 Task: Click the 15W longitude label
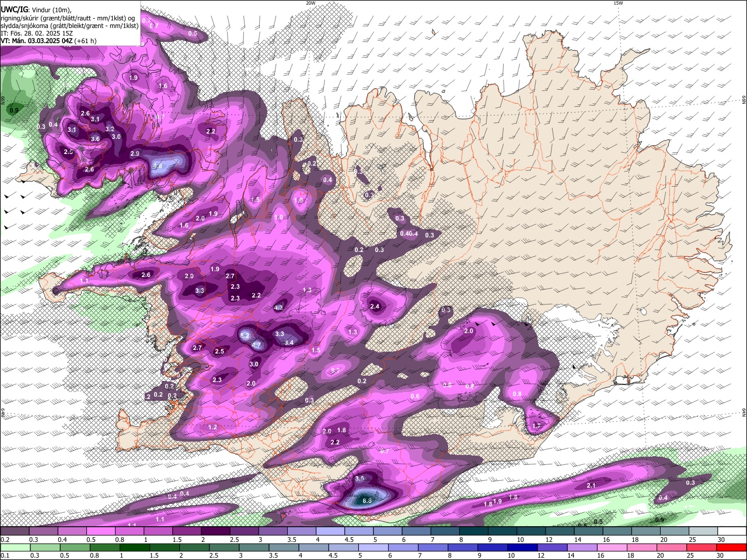click(618, 3)
